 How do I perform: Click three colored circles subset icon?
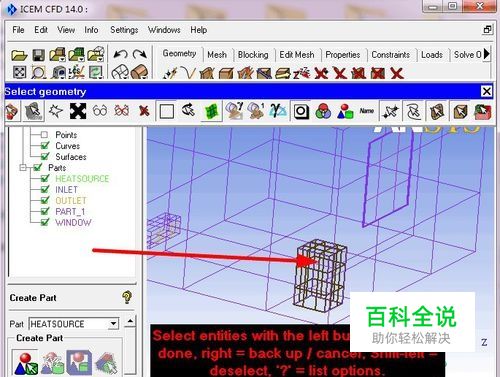point(323,111)
